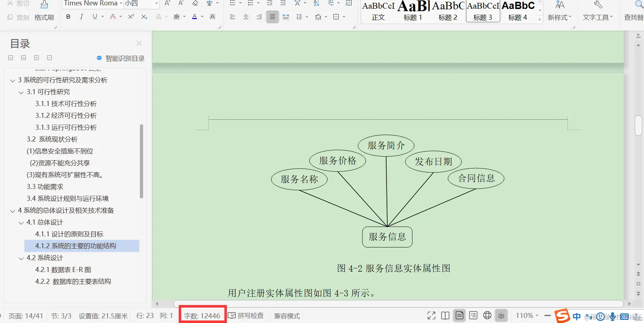Viewport: 644px width, 323px height.
Task: Click the numbered list icon
Action: 251,3
